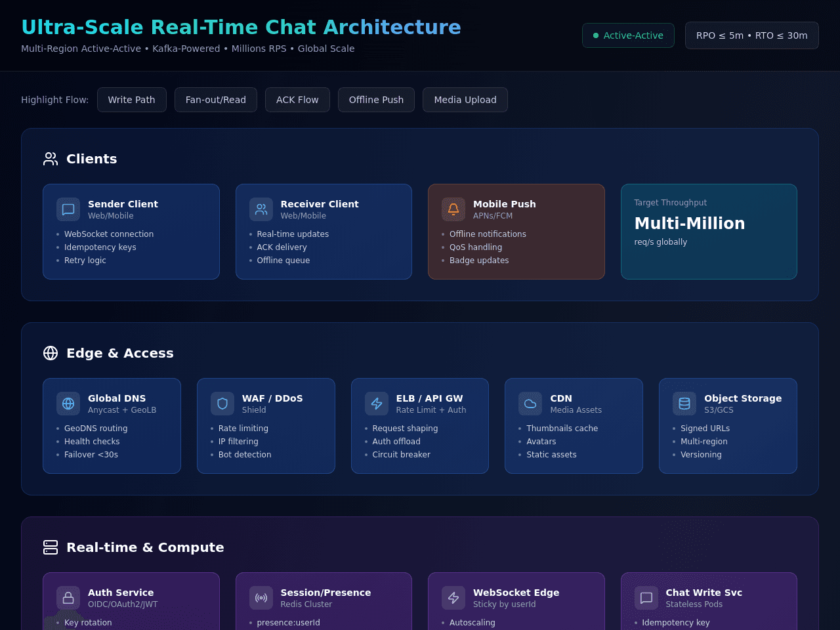
Task: Click the WebSocket connection bullet
Action: tap(109, 234)
